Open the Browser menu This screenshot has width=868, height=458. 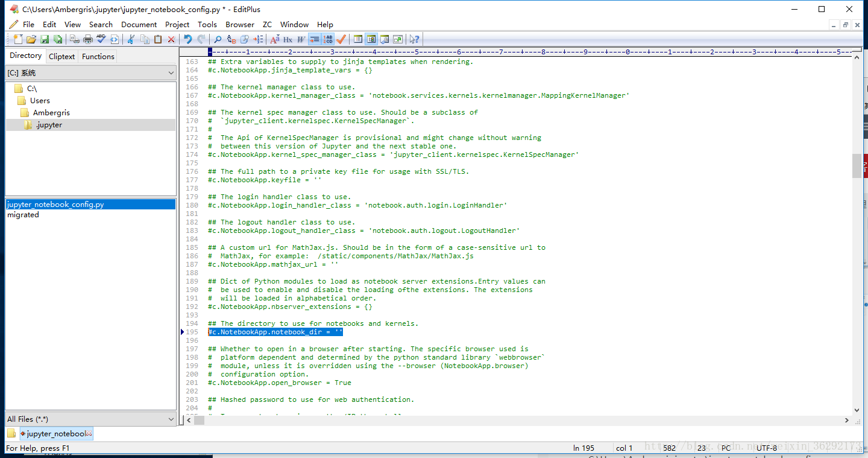tap(240, 24)
